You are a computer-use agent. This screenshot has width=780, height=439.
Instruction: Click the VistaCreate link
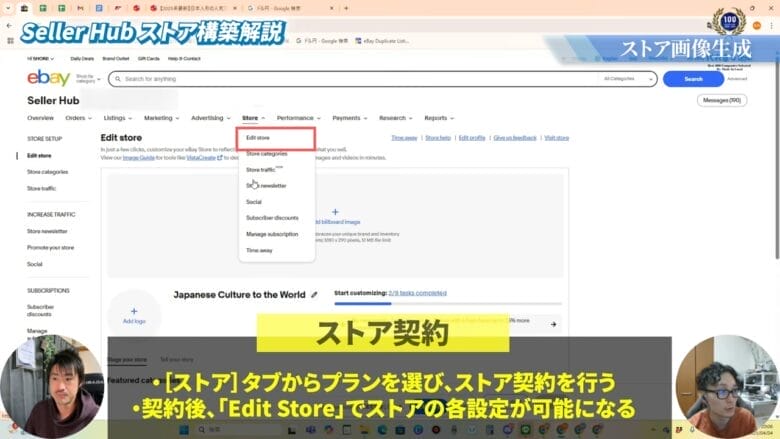click(201, 158)
